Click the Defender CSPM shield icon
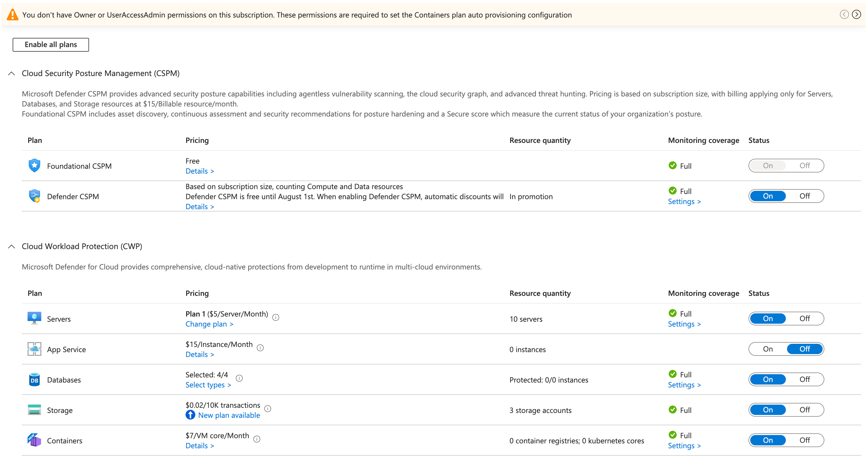Screen dimensions: 868x458 pos(34,196)
